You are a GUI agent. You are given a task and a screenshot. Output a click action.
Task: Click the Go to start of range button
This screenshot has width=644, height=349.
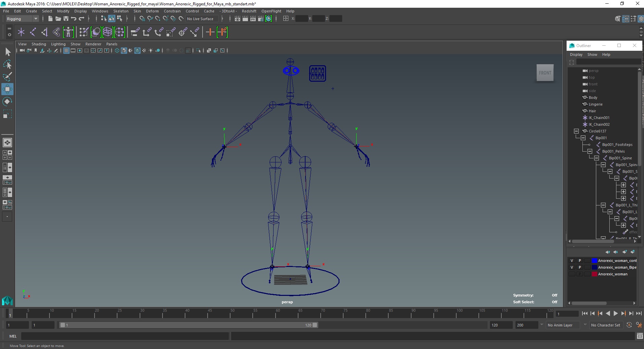click(584, 313)
